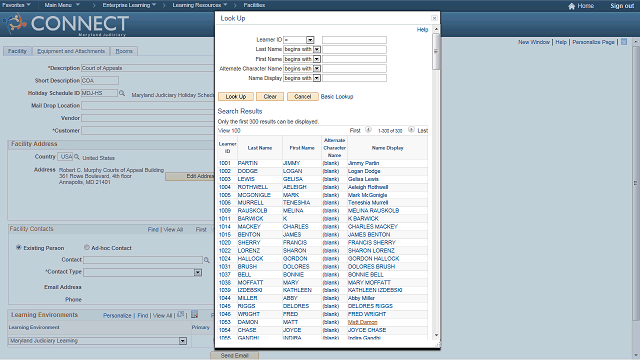The width and height of the screenshot is (640, 360).
Task: Click Facility Contacts View All link
Action: [x=173, y=230]
